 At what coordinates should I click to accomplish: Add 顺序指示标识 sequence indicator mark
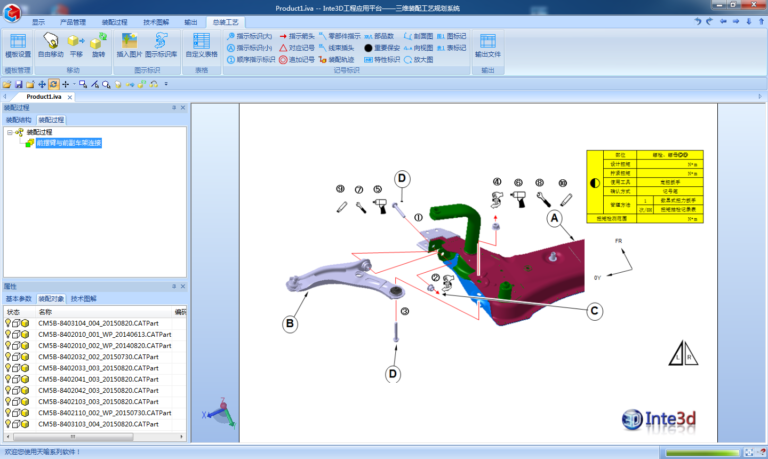tap(251, 60)
